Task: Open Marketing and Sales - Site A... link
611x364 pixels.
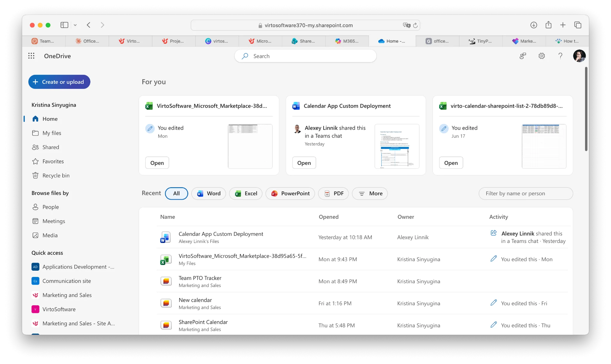Action: click(x=73, y=323)
